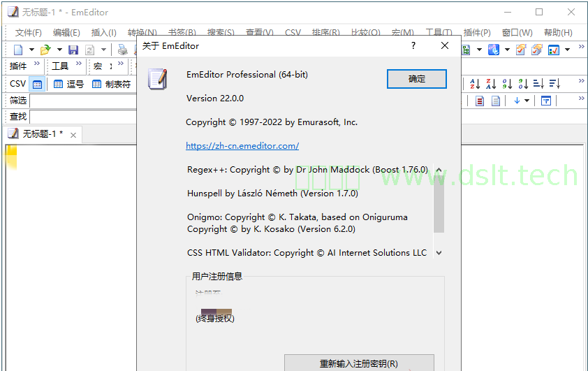Click the current configuration properties icon
The height and width of the screenshot is (371, 588).
[521, 50]
